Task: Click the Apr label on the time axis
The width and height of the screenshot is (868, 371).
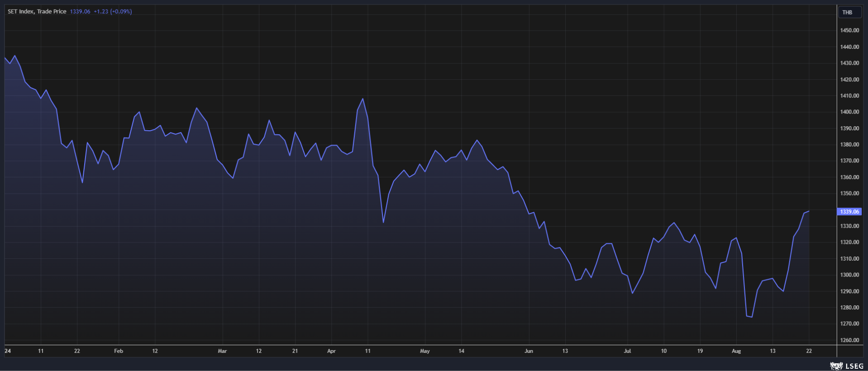Action: click(x=331, y=351)
